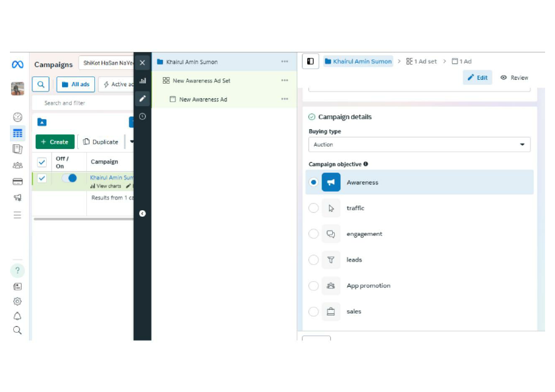Viewport: 555px width, 392px height.
Task: Open the Help question mark icon
Action: click(x=17, y=270)
